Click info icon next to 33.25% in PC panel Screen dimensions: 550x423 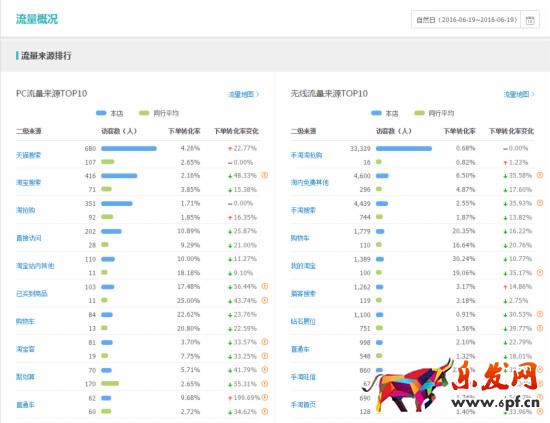point(265,356)
